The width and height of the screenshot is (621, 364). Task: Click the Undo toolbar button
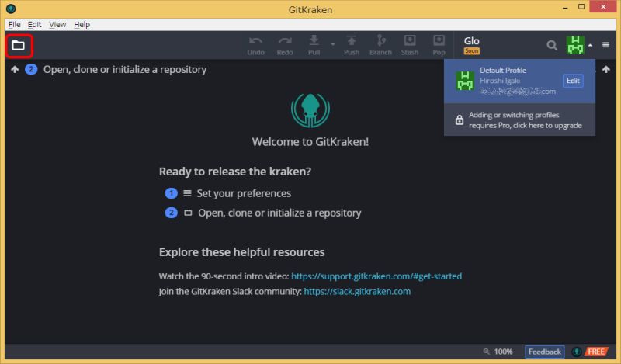click(x=255, y=46)
